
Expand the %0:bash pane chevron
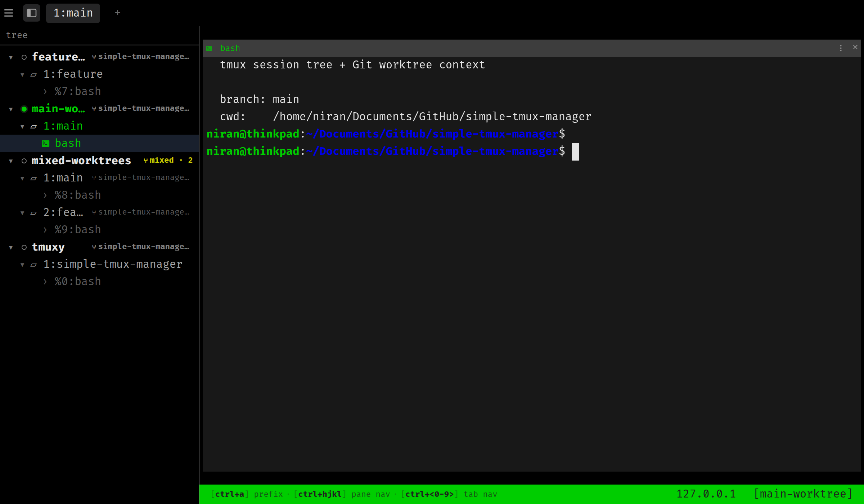pyautogui.click(x=45, y=282)
